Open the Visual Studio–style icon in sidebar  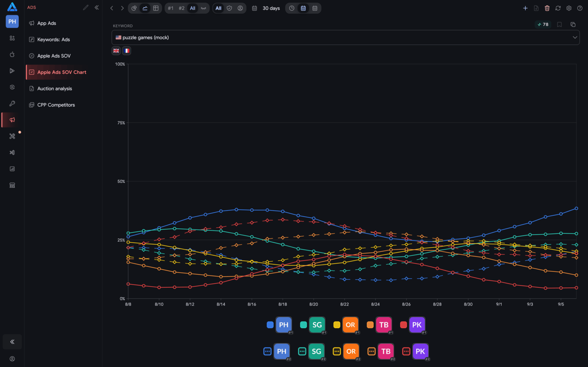(12, 152)
